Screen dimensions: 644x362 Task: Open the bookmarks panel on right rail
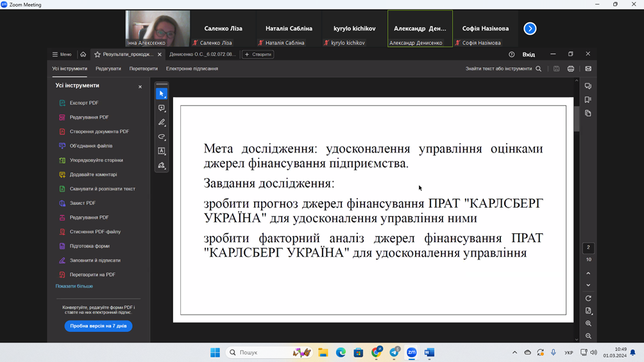click(x=588, y=100)
